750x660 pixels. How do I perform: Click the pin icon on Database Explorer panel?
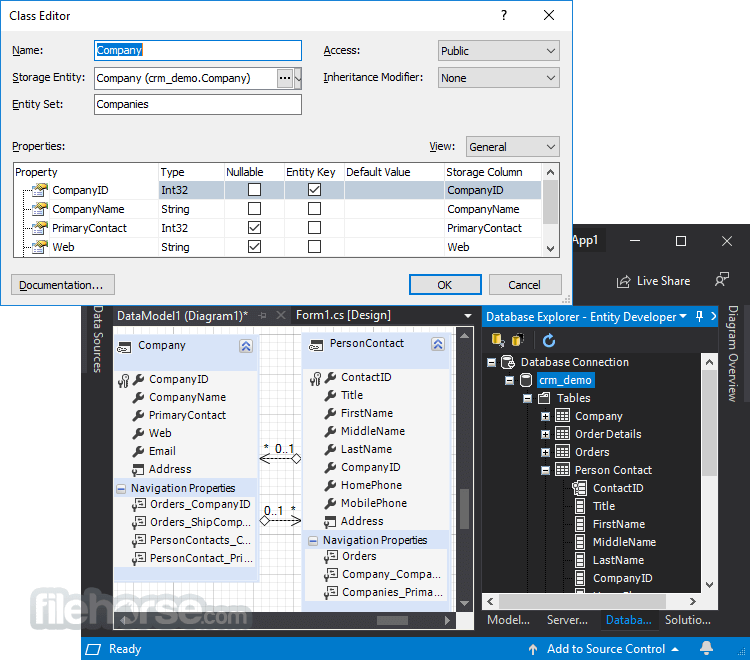[699, 316]
